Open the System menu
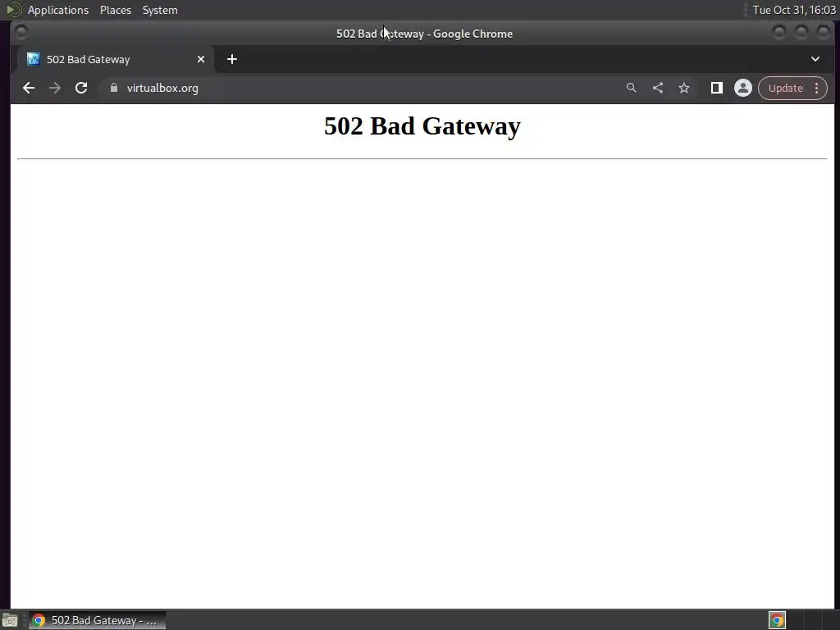840x630 pixels. [160, 10]
